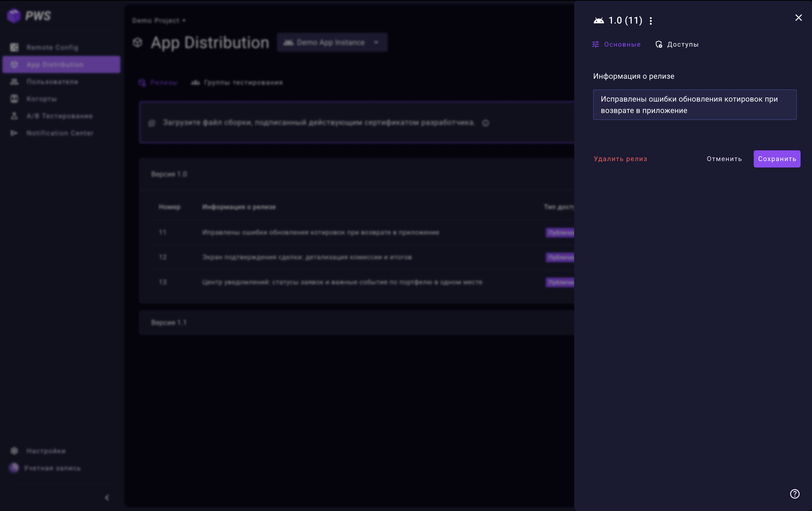The height and width of the screenshot is (511, 812).
Task: Expand the Версия 1.1 section
Action: (x=169, y=322)
